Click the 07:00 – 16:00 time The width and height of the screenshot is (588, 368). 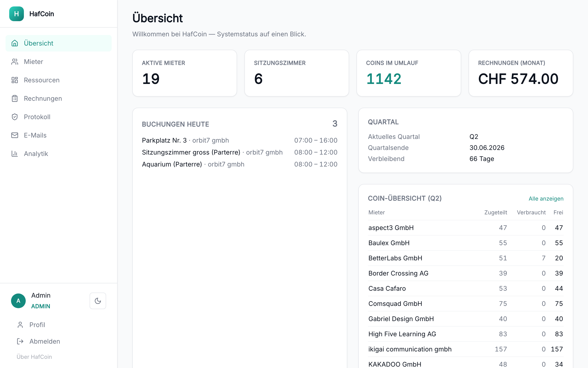(x=316, y=141)
